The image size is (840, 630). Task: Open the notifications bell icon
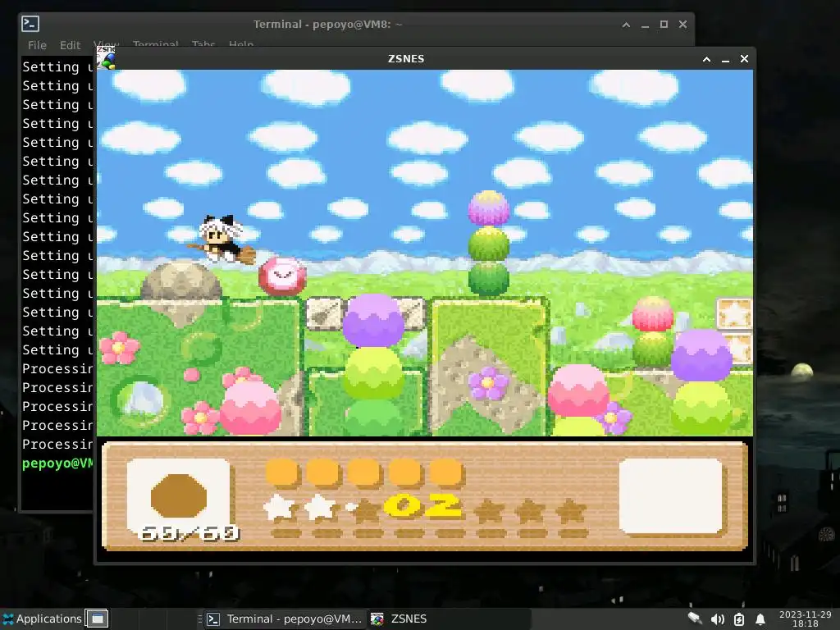pos(760,619)
